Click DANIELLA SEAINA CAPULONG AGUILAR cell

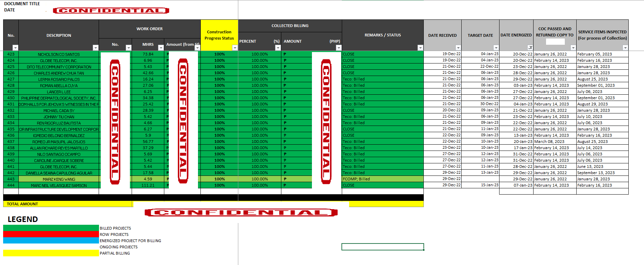[59, 173]
